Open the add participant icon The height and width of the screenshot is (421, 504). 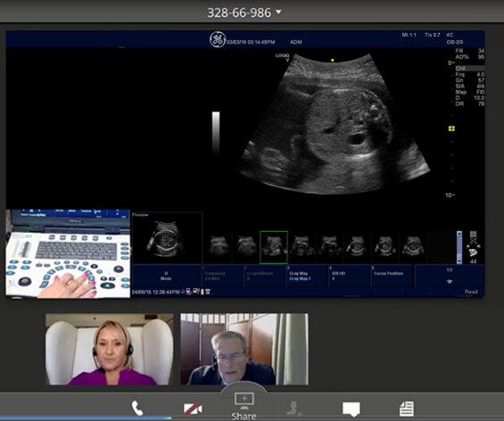pos(294,409)
